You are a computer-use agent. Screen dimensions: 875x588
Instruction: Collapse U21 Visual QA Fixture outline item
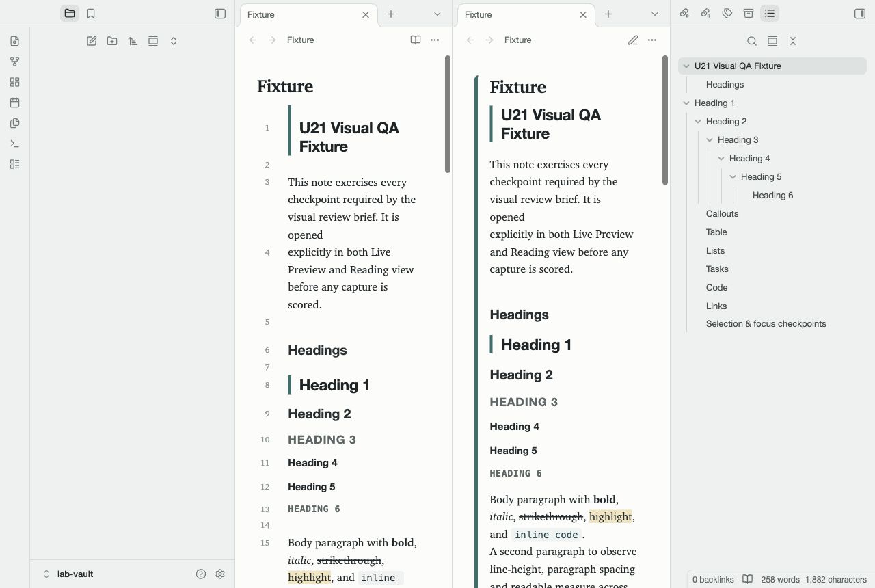point(686,66)
